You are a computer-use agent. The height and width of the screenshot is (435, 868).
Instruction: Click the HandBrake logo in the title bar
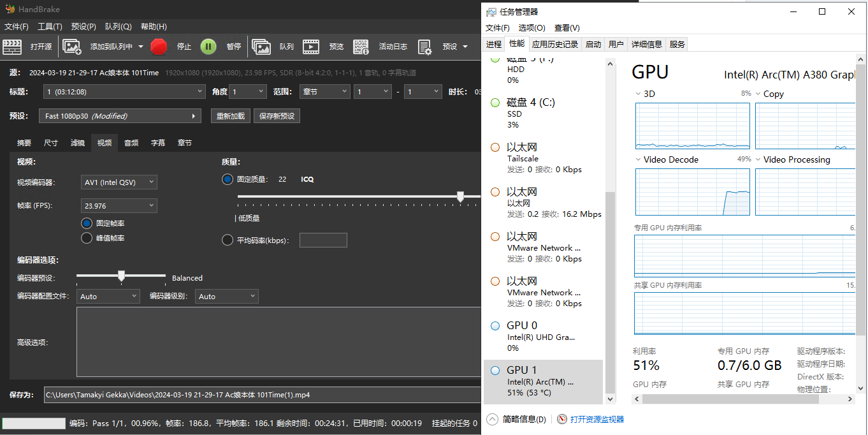[10, 9]
